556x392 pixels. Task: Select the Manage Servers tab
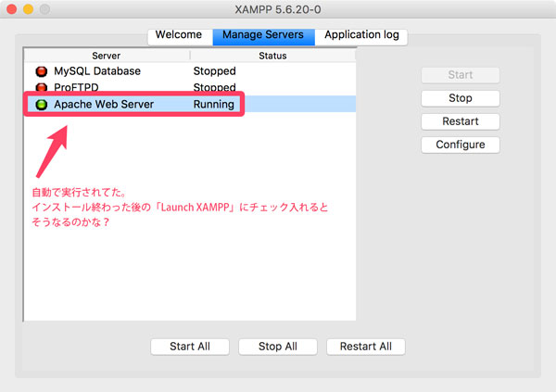tap(263, 35)
